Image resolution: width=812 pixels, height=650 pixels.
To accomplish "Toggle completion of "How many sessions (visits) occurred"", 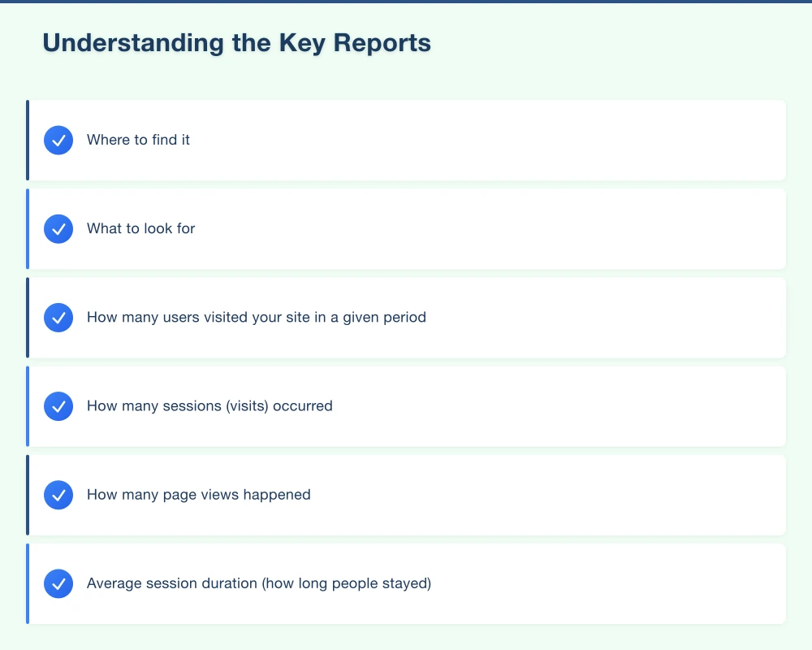I will pos(58,406).
